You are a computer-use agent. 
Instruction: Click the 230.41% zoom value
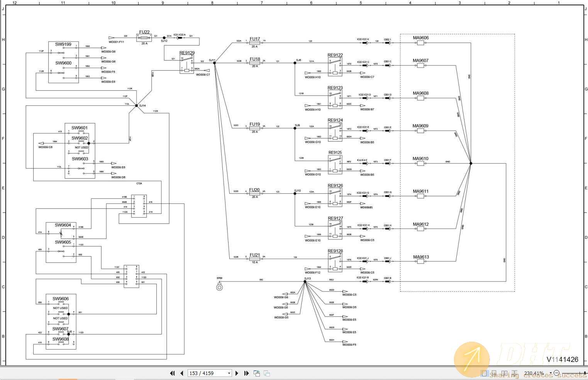coord(534,373)
